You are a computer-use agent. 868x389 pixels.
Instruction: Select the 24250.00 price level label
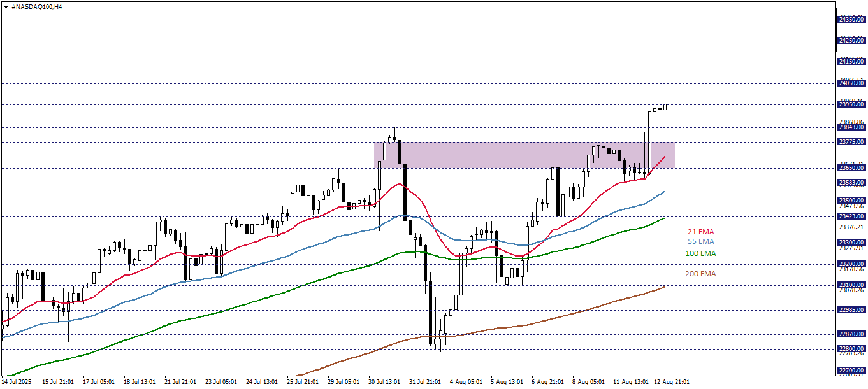[x=851, y=41]
